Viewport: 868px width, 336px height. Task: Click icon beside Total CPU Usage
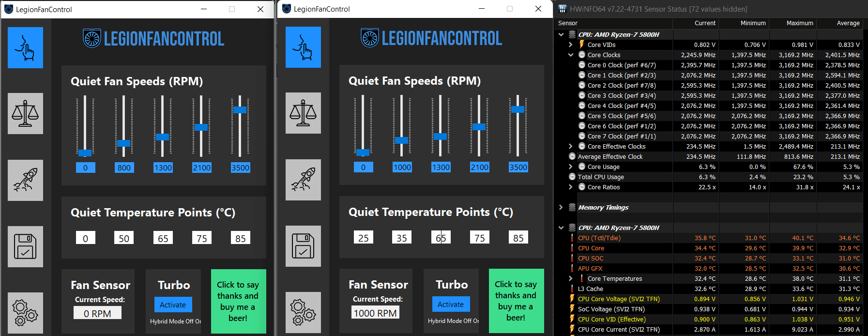pyautogui.click(x=572, y=177)
